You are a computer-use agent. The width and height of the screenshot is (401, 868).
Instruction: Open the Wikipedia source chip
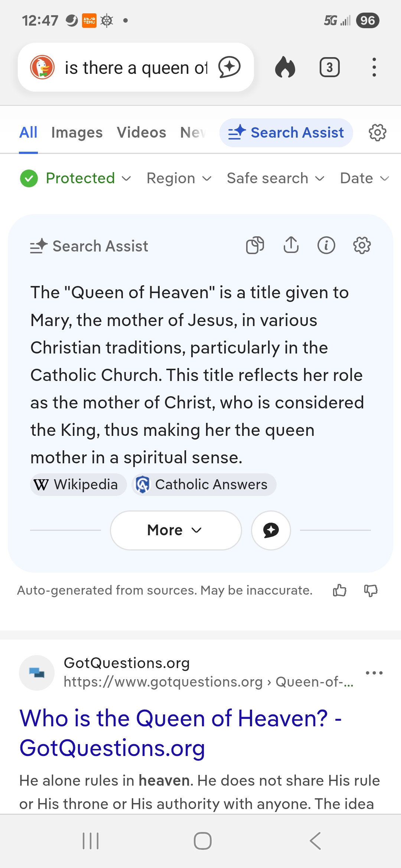click(78, 484)
